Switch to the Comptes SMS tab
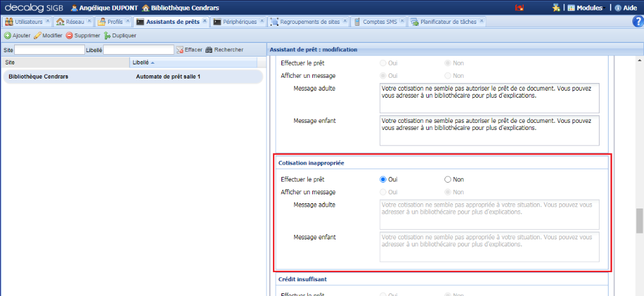 [x=380, y=22]
